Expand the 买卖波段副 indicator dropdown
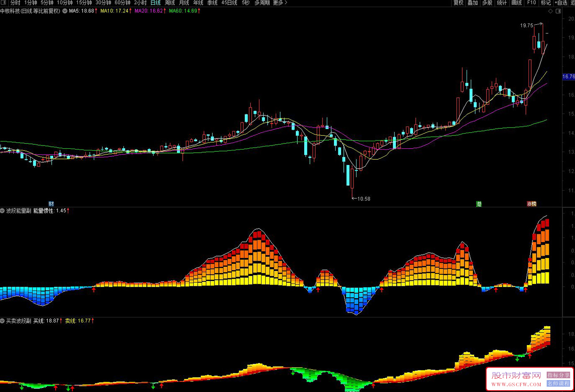Image resolution: width=575 pixels, height=392 pixels. click(x=3, y=320)
